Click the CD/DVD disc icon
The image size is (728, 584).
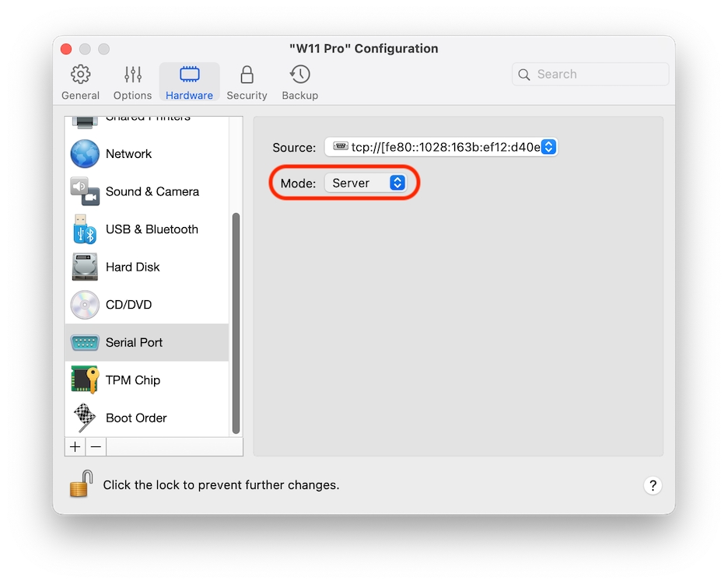(x=85, y=305)
